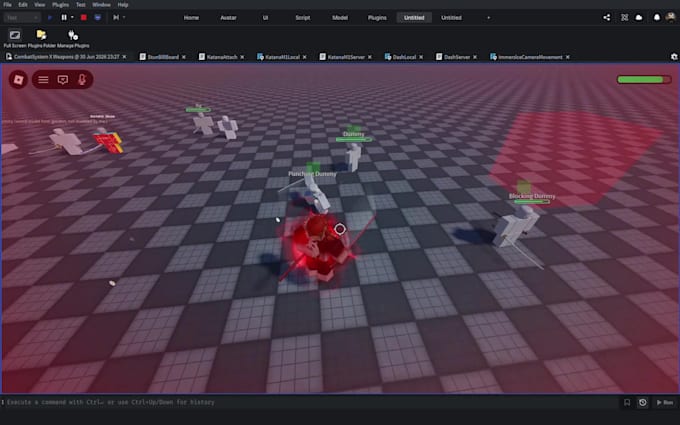This screenshot has height=425, width=680.
Task: Click the Full Screen plugin button
Action: coord(15,38)
